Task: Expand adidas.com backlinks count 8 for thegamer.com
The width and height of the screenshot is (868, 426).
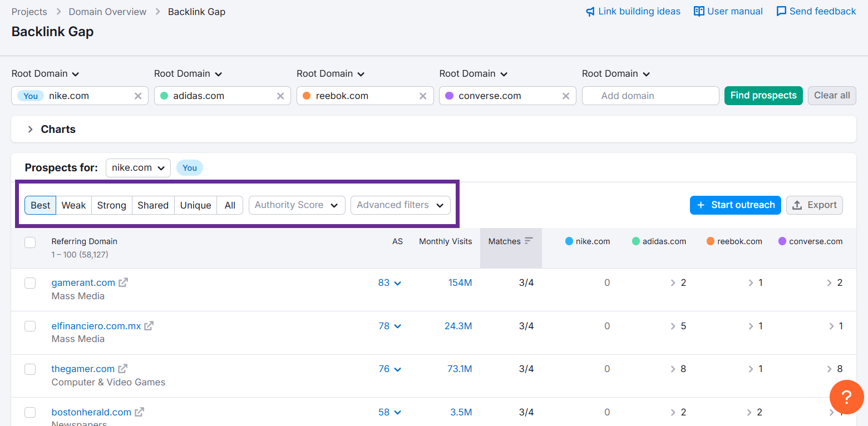Action: 678,369
